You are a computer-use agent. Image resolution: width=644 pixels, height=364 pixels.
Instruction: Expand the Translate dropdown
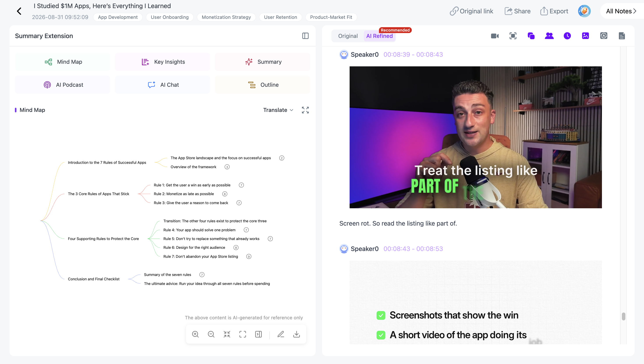click(x=278, y=110)
